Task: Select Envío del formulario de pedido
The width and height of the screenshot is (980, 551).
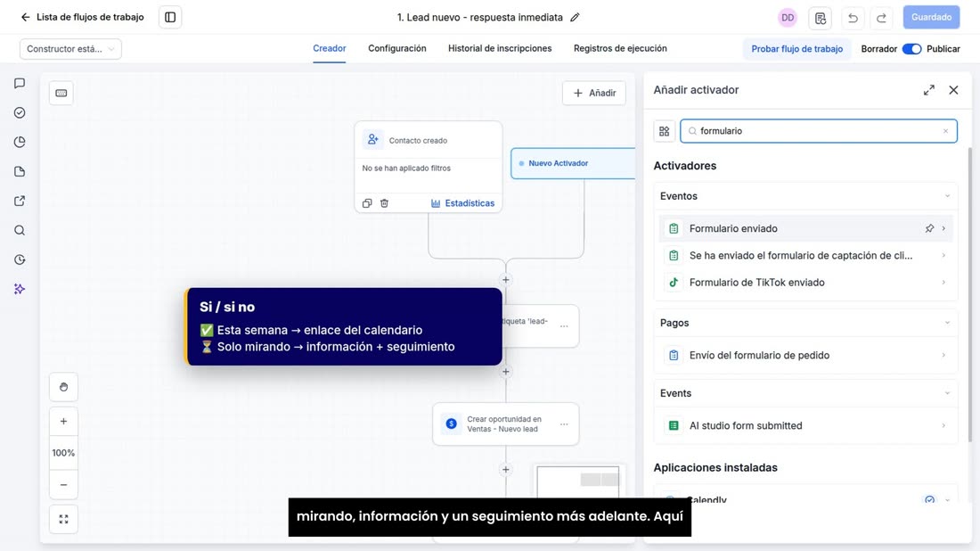Action: coord(805,355)
